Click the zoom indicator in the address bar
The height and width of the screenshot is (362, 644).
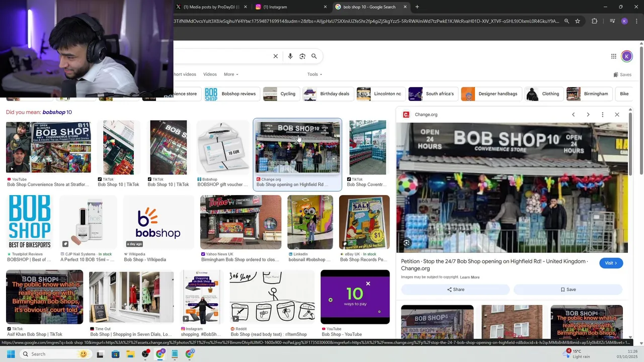point(567,21)
